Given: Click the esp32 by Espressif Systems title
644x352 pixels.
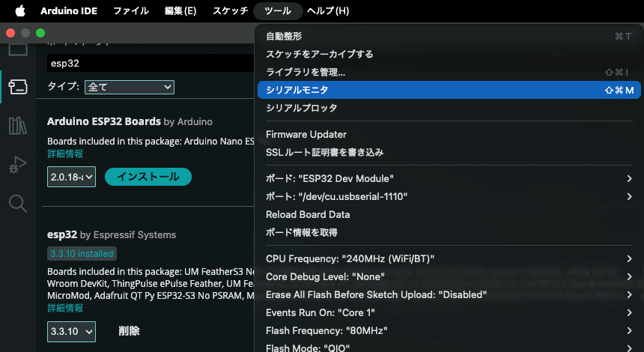Looking at the screenshot, I should pos(62,235).
